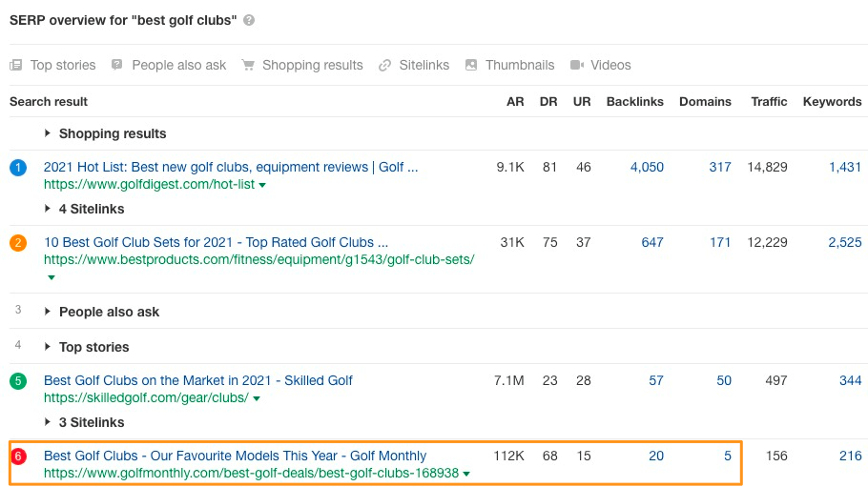The image size is (868, 487).
Task: Click the Domains column header
Action: [x=705, y=102]
